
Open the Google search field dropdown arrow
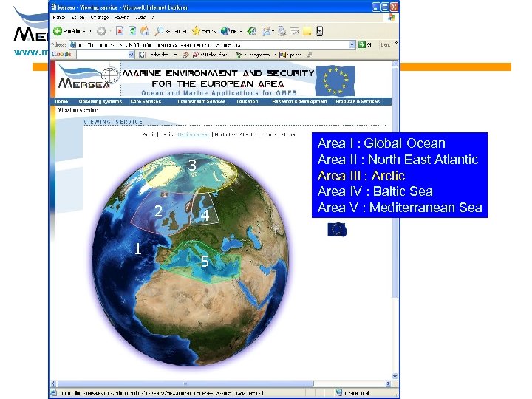point(132,55)
